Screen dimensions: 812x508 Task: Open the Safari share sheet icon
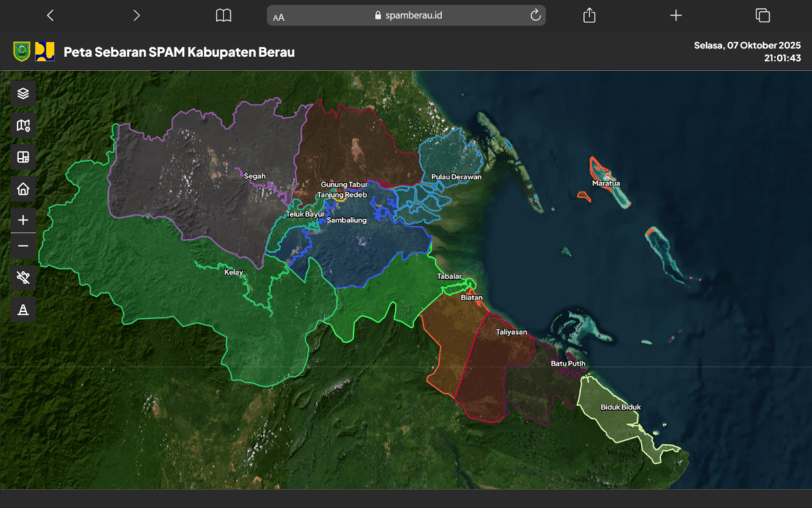coord(589,15)
